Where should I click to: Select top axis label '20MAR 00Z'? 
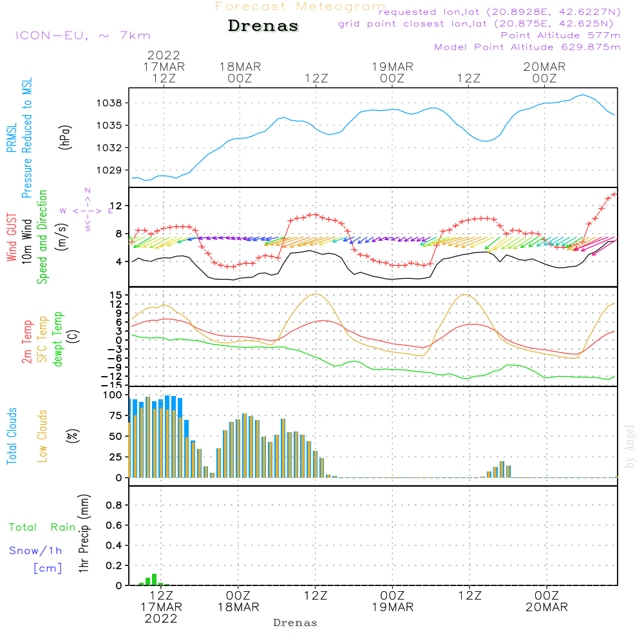coord(545,73)
